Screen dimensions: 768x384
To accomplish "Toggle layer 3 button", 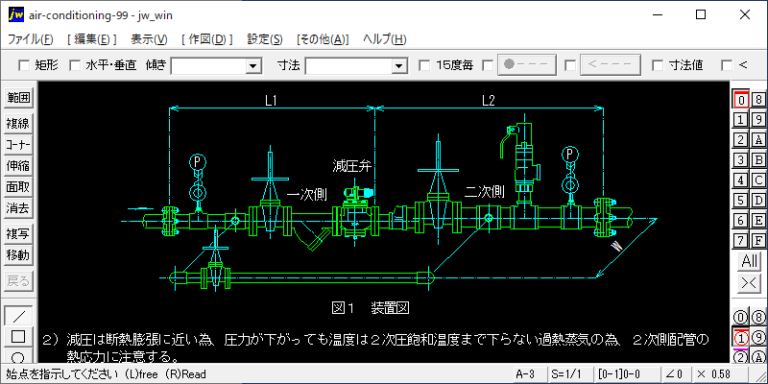I will [x=741, y=160].
